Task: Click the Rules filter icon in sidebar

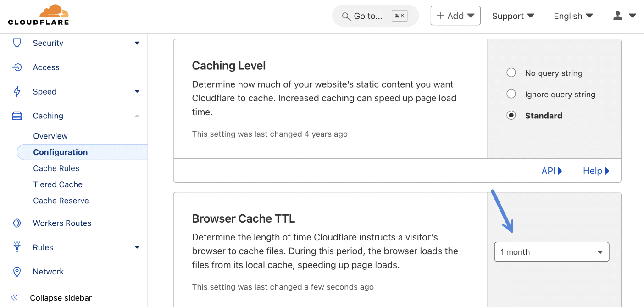Action: [x=17, y=247]
